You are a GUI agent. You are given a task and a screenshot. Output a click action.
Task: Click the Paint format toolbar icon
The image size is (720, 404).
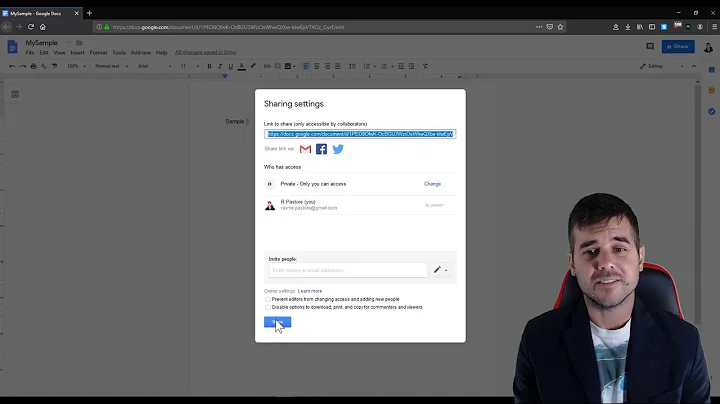(x=55, y=66)
